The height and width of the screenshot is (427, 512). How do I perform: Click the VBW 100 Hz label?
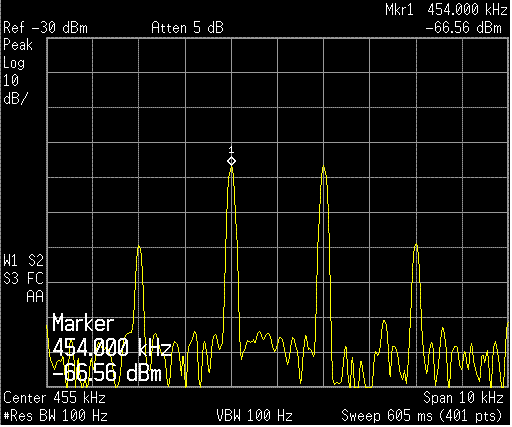pos(254,416)
